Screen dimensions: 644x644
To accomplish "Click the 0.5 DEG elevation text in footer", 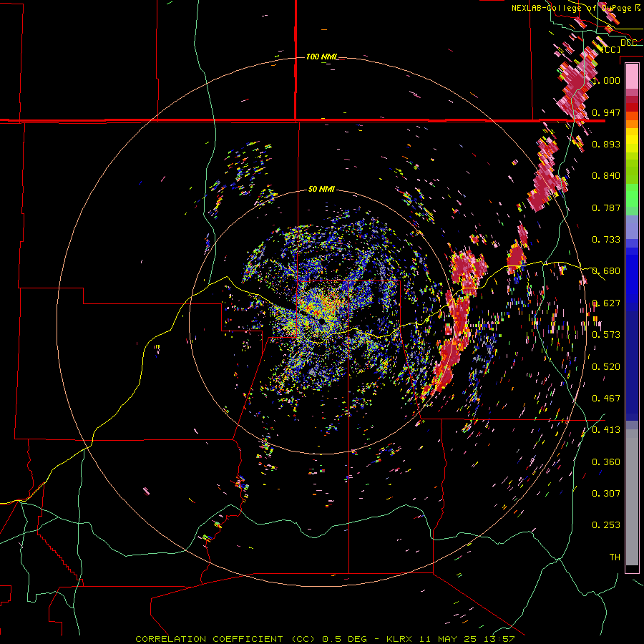I will (344, 639).
